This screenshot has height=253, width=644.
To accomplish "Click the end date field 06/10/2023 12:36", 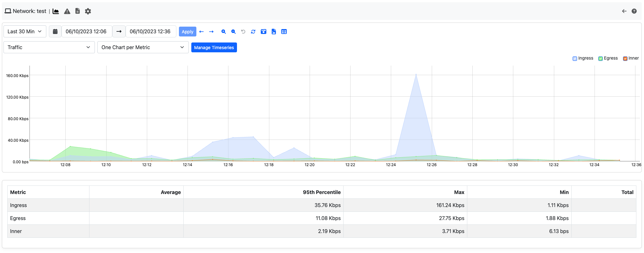I will click(x=151, y=31).
